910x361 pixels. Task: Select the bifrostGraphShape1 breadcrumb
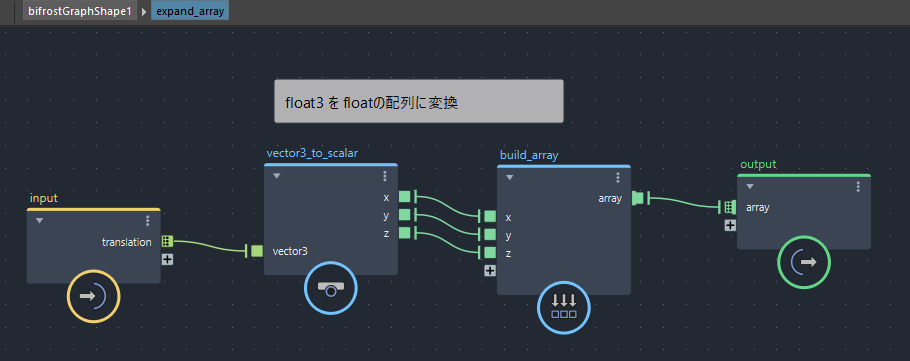pos(80,11)
